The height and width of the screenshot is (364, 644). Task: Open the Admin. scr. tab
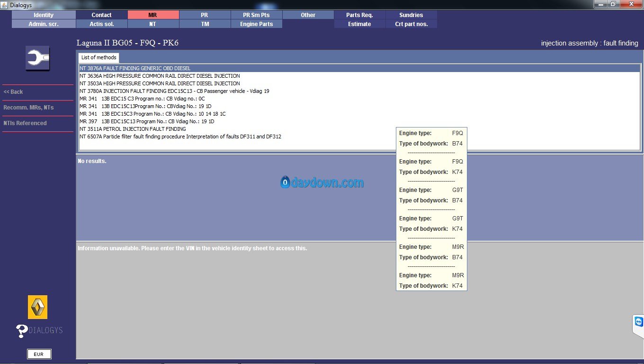tap(44, 24)
